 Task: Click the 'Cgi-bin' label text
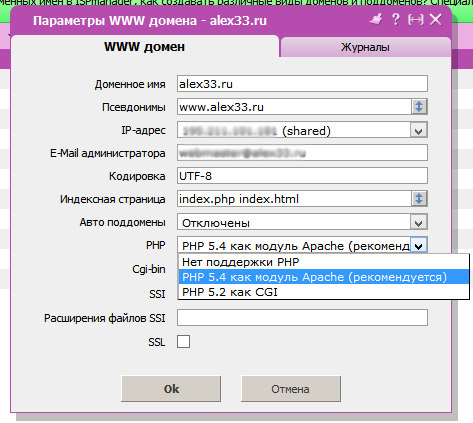point(149,269)
